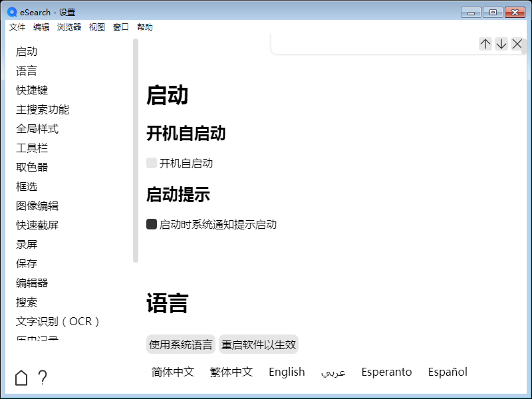Viewport: 532px width, 399px height.
Task: Click the home icon at the bottom left
Action: (x=21, y=377)
